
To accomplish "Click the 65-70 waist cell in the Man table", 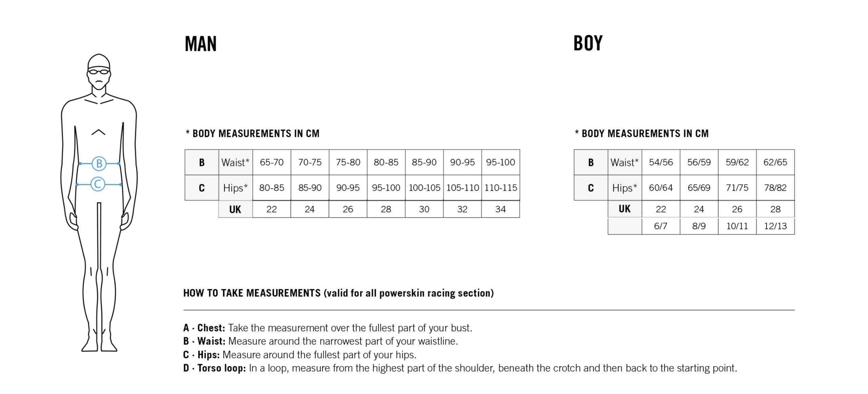I will 272,162.
